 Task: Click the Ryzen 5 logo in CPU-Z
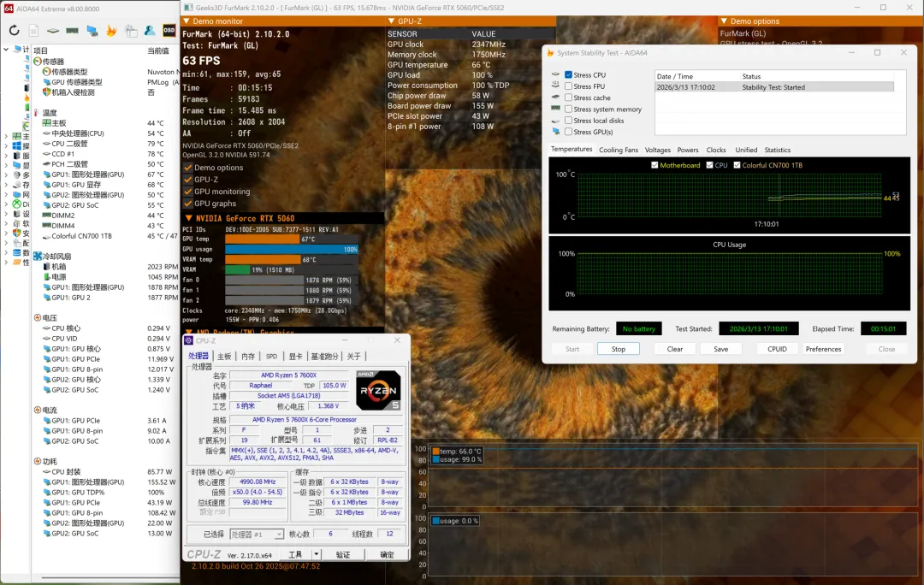(378, 390)
